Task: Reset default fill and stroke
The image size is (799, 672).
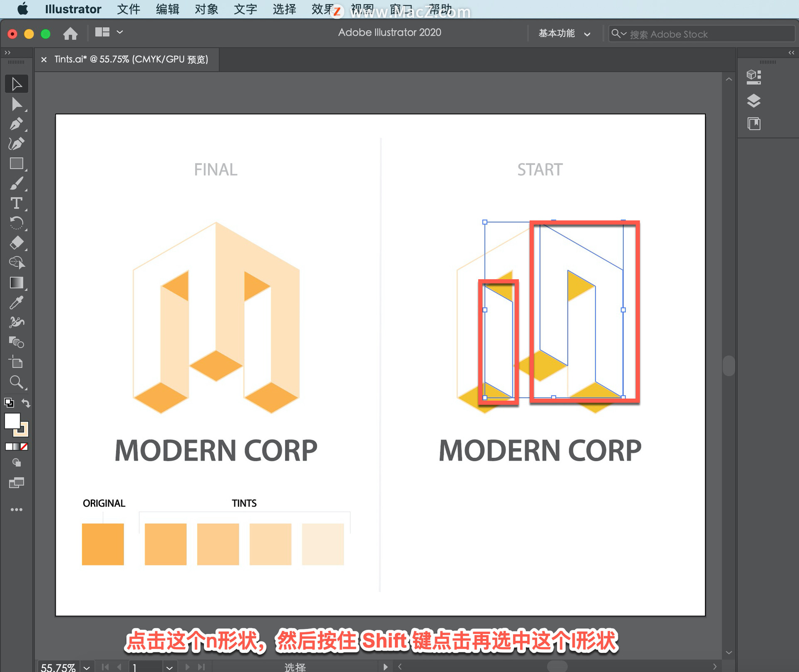Action: point(9,402)
